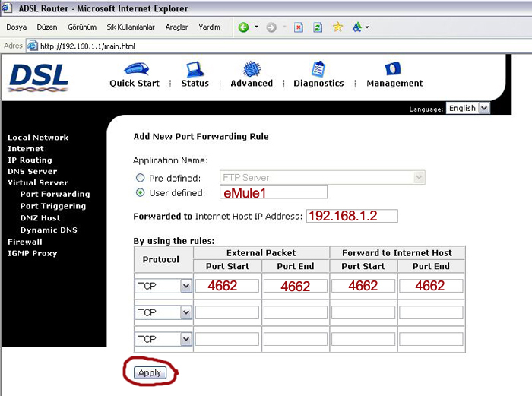The width and height of the screenshot is (532, 396).
Task: Open the Araçlar menu
Action: coord(176,27)
